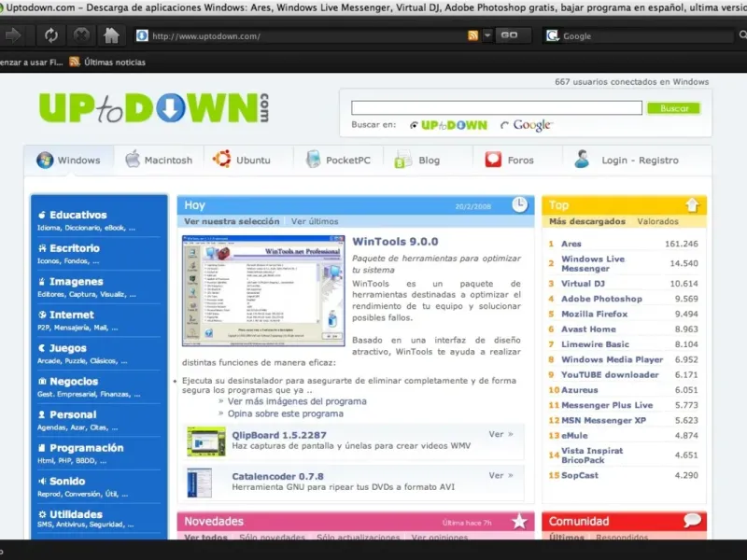Click the speech bubble icon in Comunidad header
Image resolution: width=747 pixels, height=560 pixels.
(692, 521)
